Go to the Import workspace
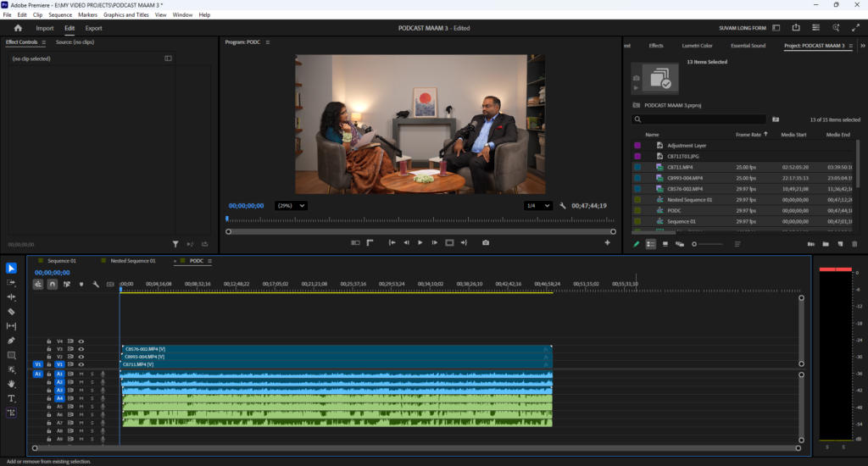The height and width of the screenshot is (466, 868). pyautogui.click(x=45, y=28)
